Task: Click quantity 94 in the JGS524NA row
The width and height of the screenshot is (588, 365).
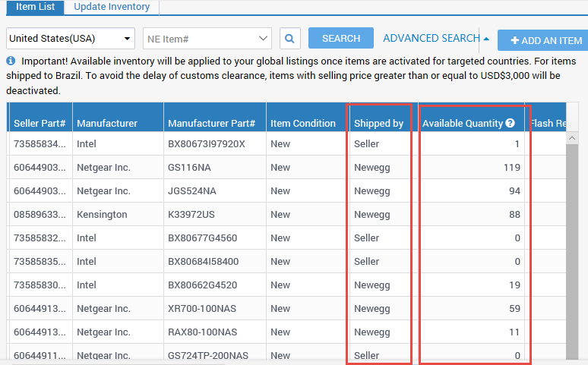Action: pyautogui.click(x=514, y=191)
